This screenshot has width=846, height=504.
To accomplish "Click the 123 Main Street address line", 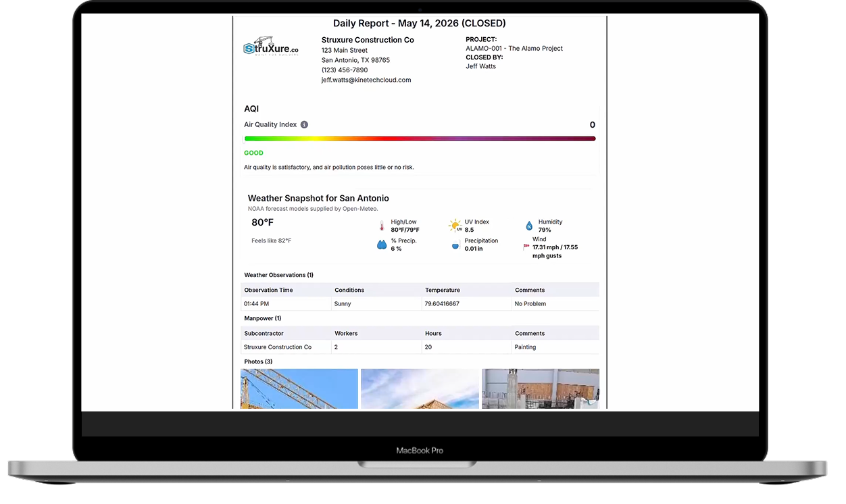I will [x=345, y=50].
